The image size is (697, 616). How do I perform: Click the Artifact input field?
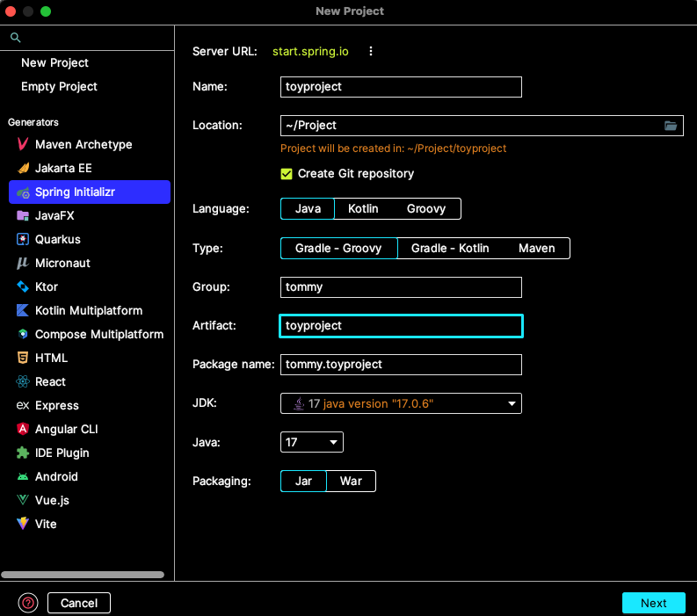pyautogui.click(x=401, y=326)
